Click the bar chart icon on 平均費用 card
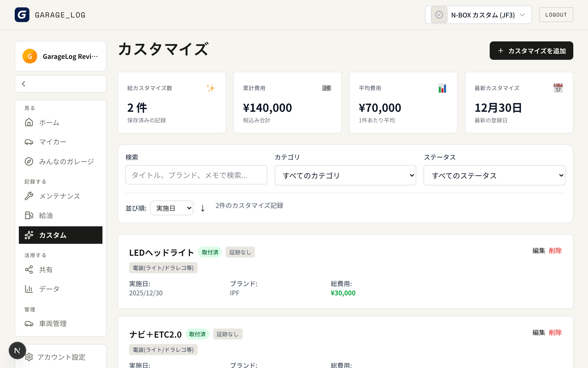Screen dimensions: 588x368 click(442, 88)
